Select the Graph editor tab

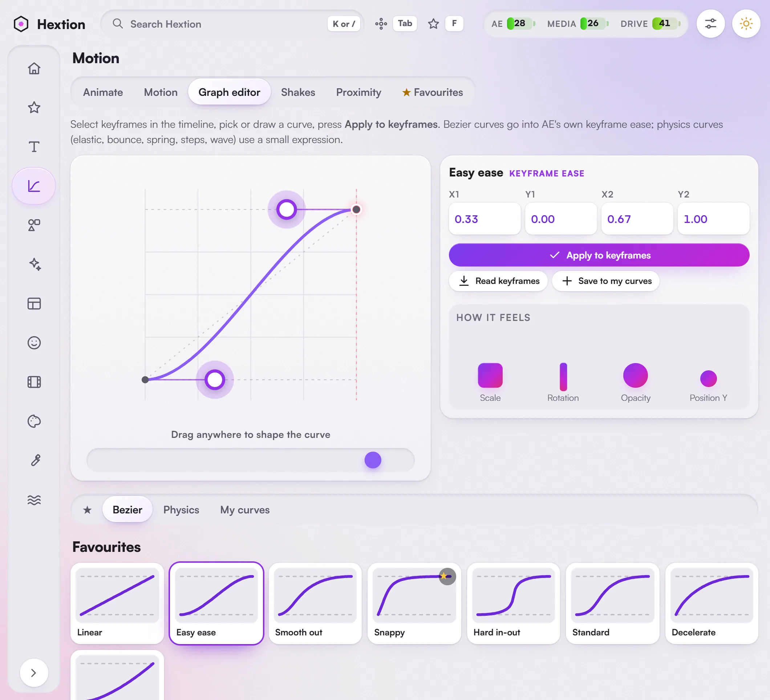point(229,92)
